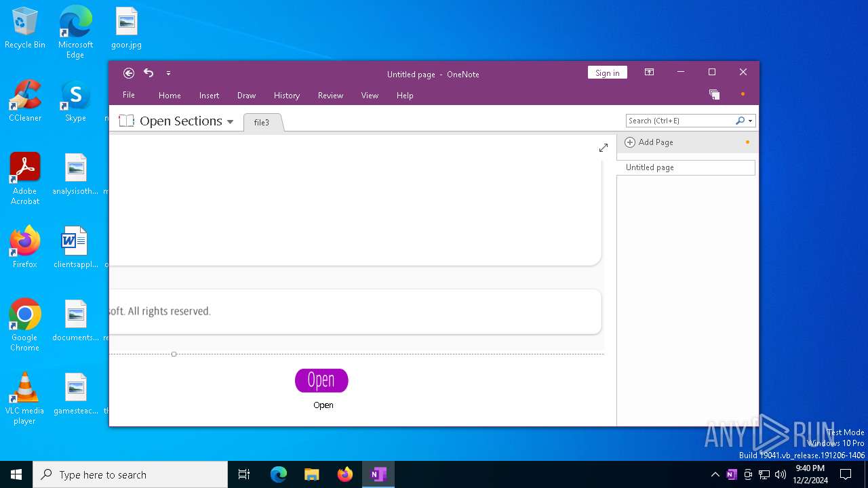Select the documents... desktop file
Viewport: 868px width, 488px height.
coord(75,321)
